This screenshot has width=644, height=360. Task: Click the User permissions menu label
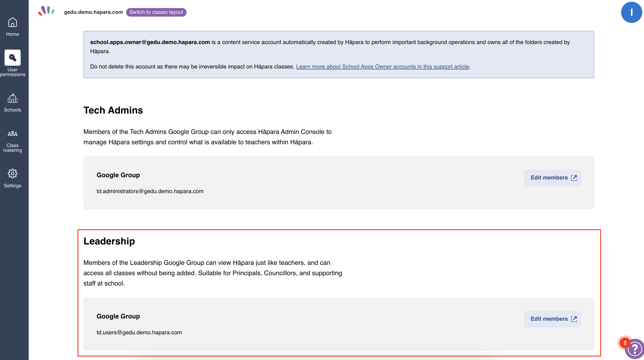coord(12,72)
